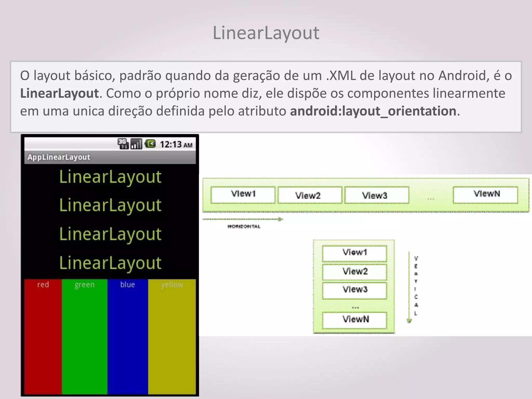The height and width of the screenshot is (399, 532).
Task: Click View1 box in horizontal diagram
Action: coord(243,195)
